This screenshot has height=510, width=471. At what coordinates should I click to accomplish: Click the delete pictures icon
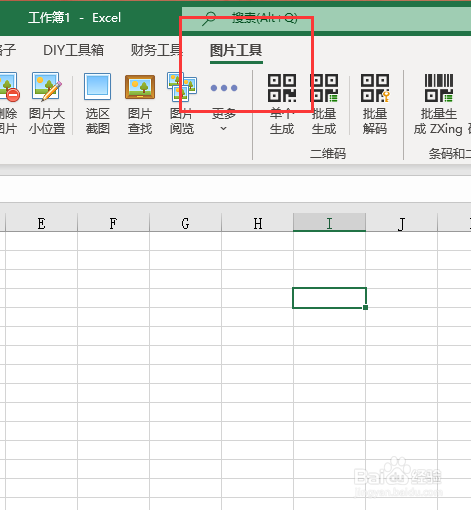click(9, 87)
